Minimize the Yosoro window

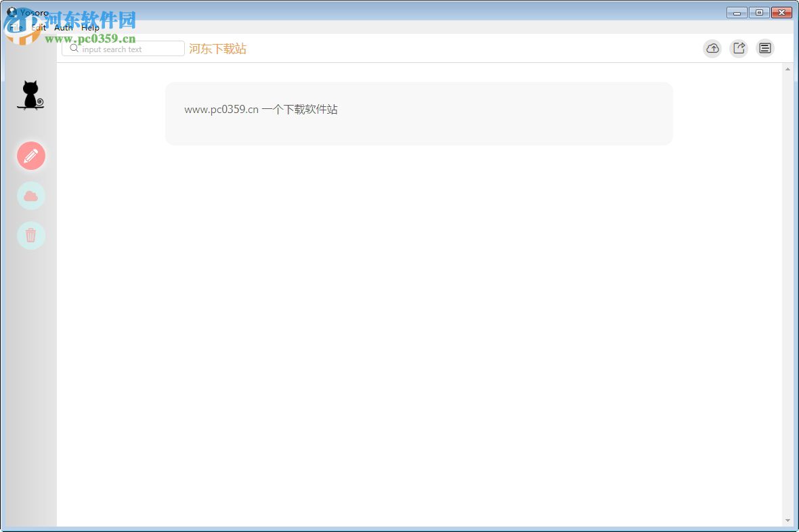click(737, 13)
